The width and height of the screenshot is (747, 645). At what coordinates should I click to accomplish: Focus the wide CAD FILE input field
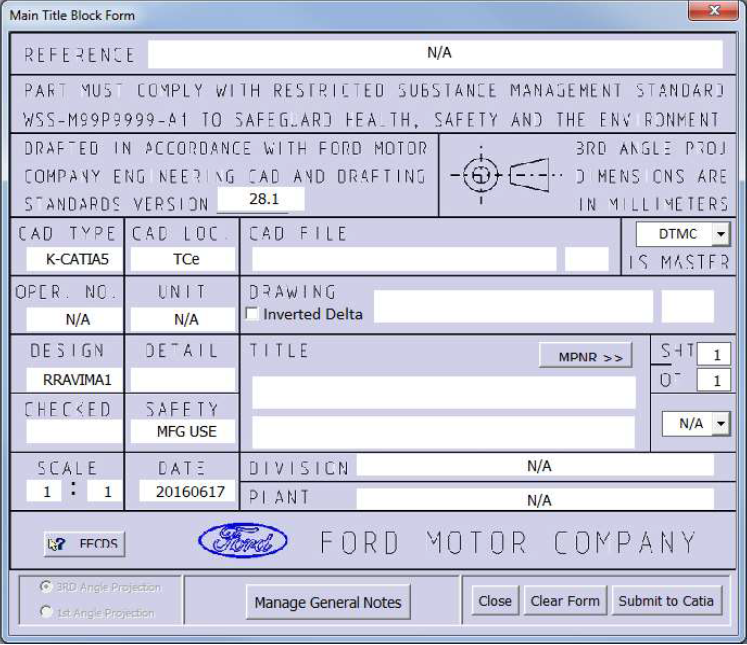(404, 259)
